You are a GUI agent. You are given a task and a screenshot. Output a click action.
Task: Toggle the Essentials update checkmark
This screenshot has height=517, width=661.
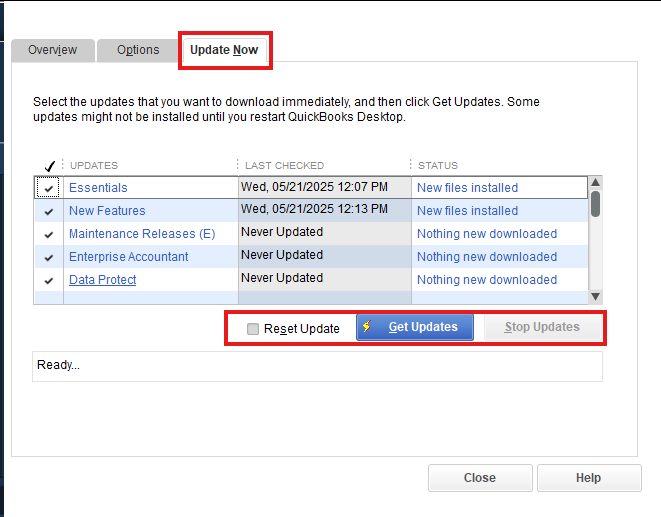pyautogui.click(x=48, y=188)
